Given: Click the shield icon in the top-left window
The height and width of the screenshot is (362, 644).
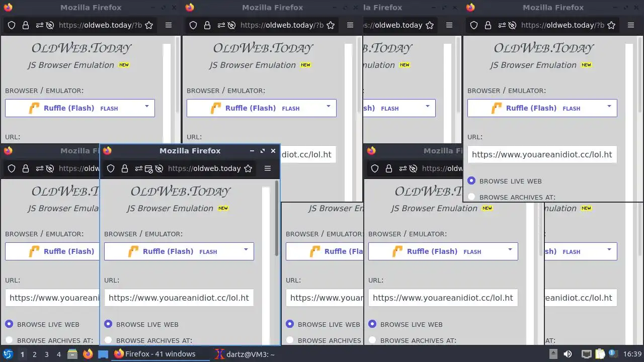Looking at the screenshot, I should coord(12,25).
